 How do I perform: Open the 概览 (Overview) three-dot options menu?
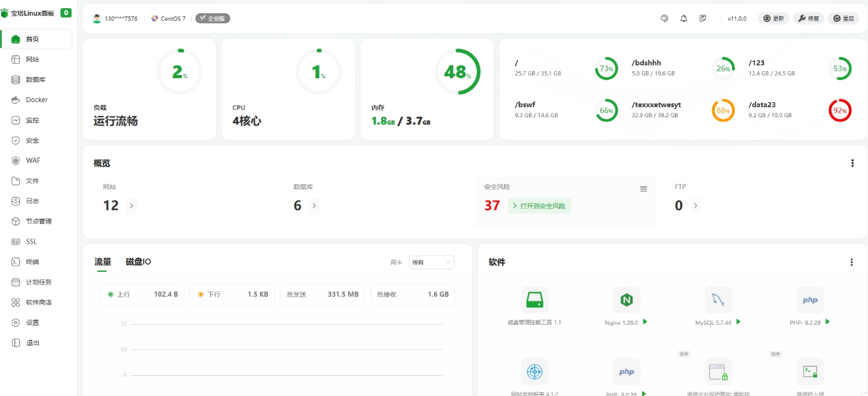coord(852,163)
